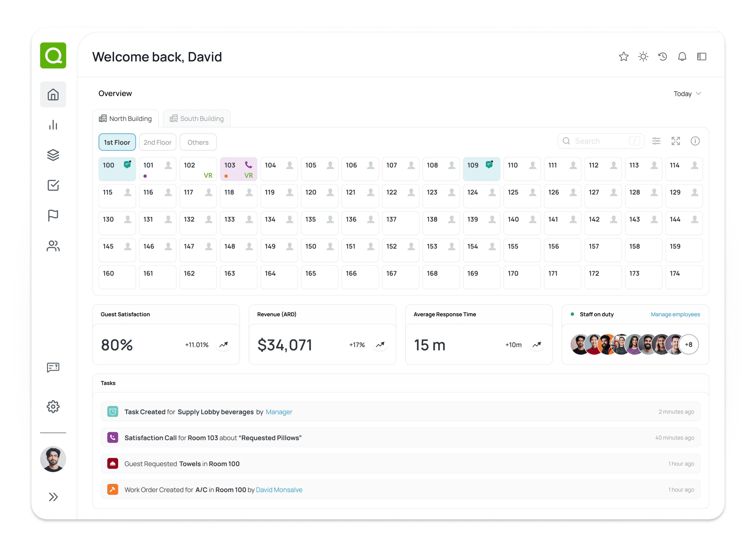Expand the +8 staff overflow badge
756x550 pixels.
(x=688, y=344)
